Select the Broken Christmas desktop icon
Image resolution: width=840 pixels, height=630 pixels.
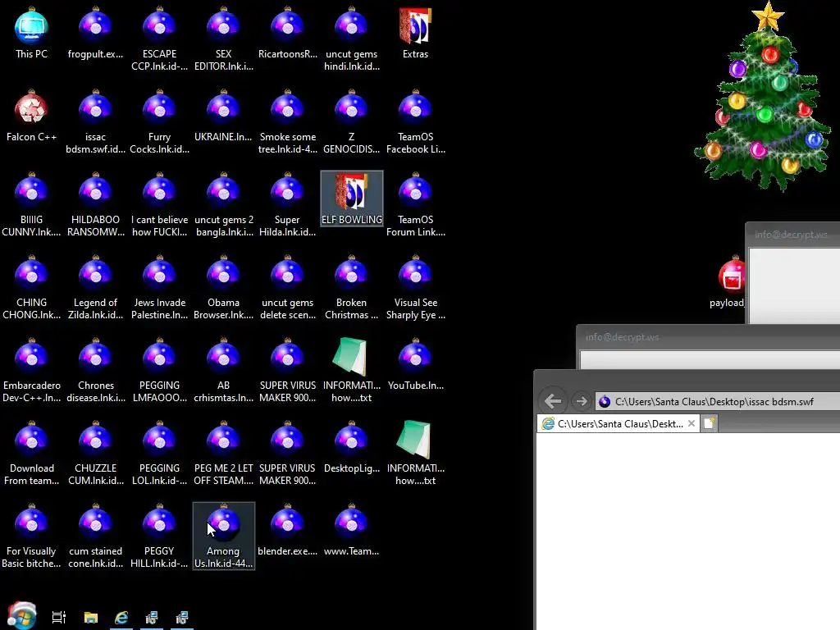click(x=351, y=288)
